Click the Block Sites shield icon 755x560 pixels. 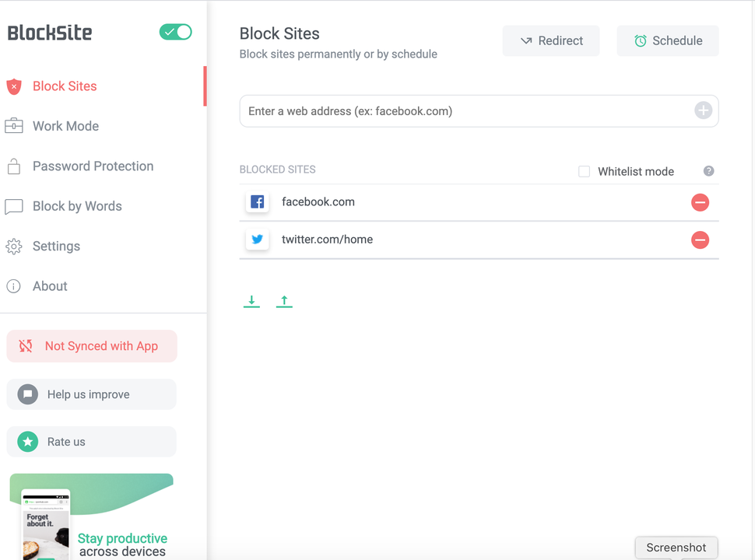click(x=14, y=86)
